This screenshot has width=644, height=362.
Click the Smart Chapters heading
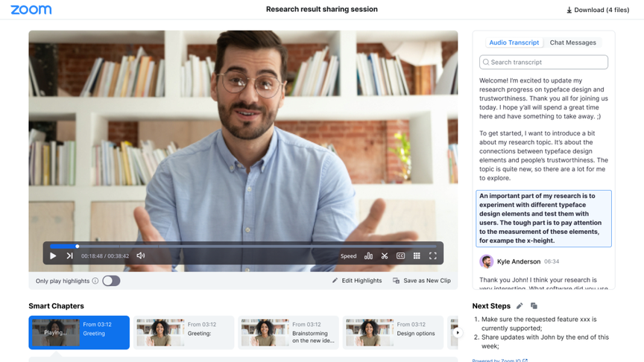56,306
